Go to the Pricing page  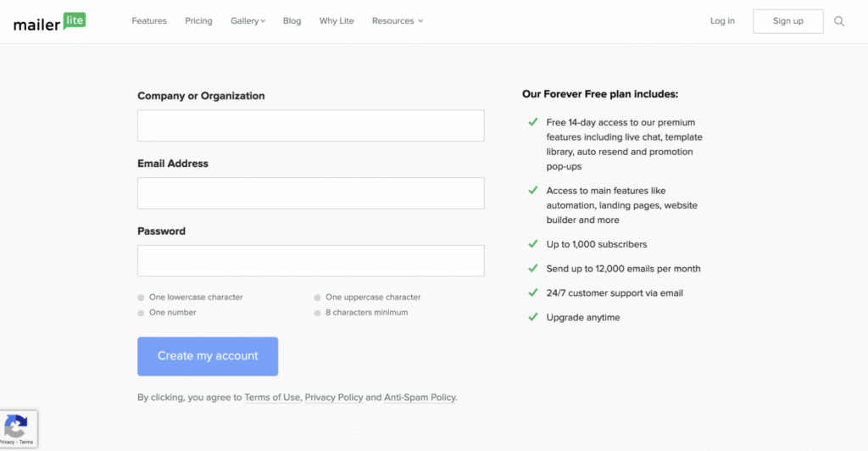tap(198, 21)
